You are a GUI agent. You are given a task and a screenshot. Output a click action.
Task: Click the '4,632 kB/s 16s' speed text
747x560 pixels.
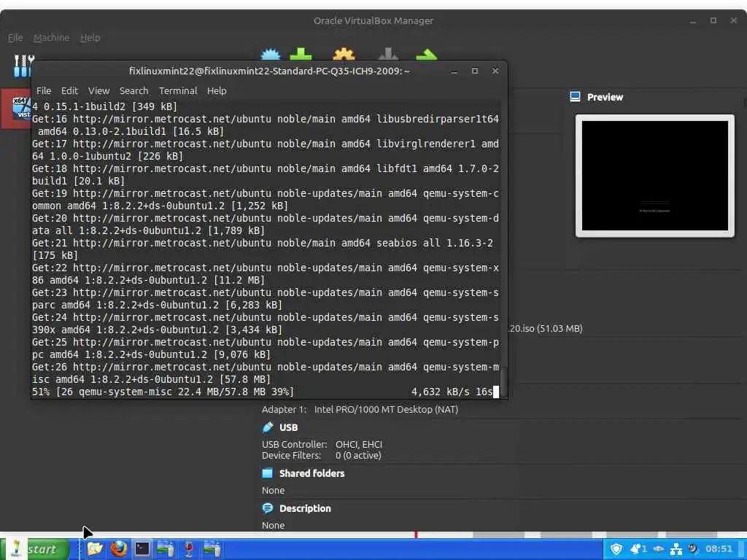coord(452,392)
